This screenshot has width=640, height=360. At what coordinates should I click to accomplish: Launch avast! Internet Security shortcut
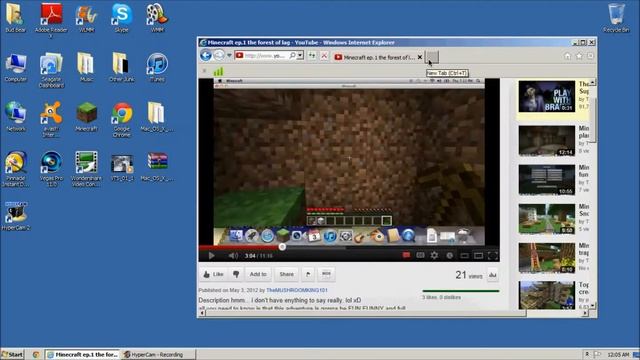(51, 119)
